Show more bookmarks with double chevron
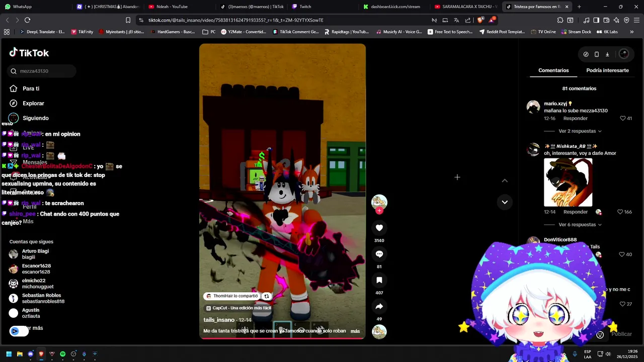Screen dimensions: 644x362 pos(632,32)
